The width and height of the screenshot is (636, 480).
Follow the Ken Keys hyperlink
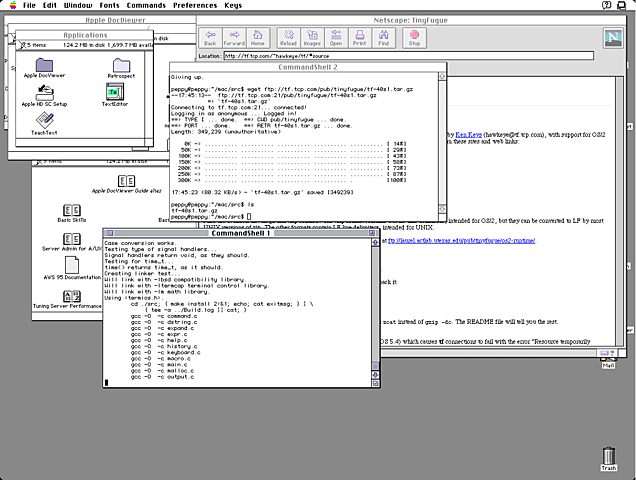click(x=468, y=134)
